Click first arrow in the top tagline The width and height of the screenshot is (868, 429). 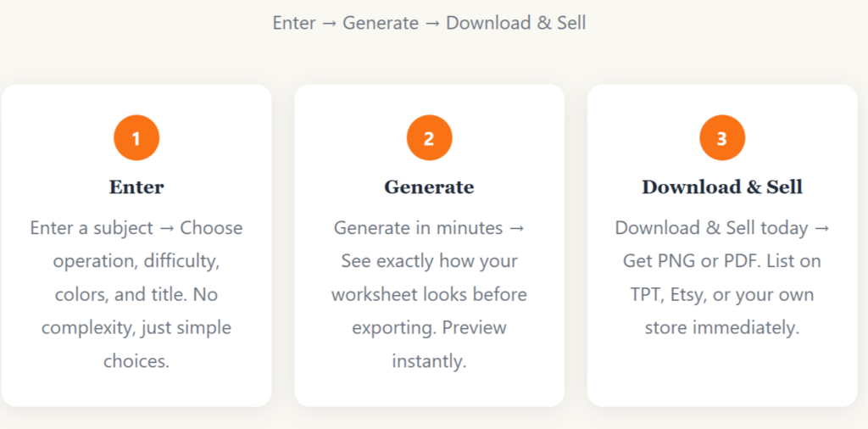tap(329, 23)
